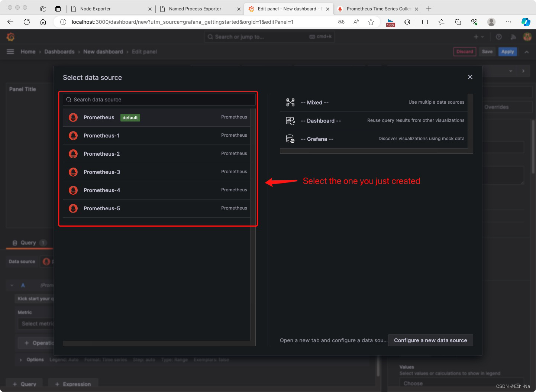Image resolution: width=536 pixels, height=392 pixels.
Task: Choose Prometheus-4 data source row
Action: (x=156, y=190)
